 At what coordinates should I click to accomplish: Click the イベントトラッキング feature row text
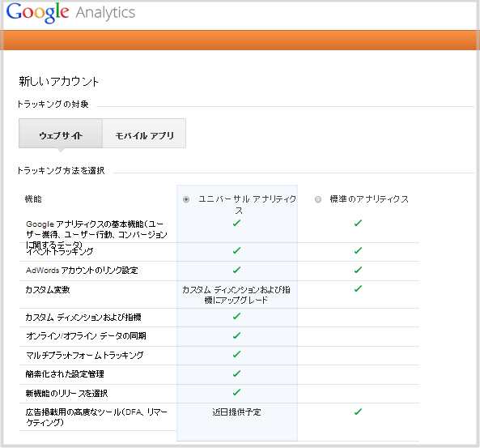pyautogui.click(x=60, y=252)
